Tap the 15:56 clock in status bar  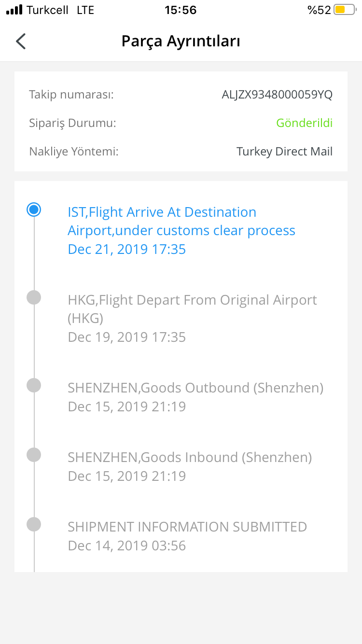181,10
